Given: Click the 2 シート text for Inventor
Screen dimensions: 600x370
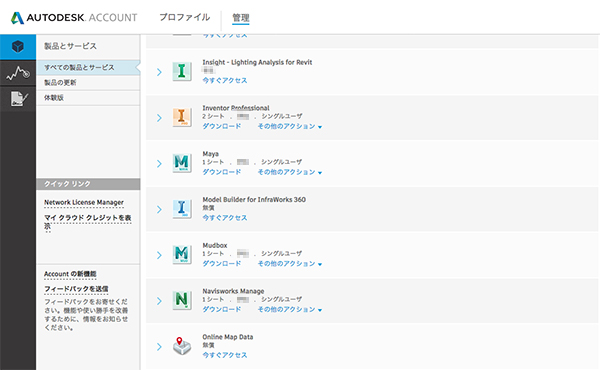Looking at the screenshot, I should [213, 116].
